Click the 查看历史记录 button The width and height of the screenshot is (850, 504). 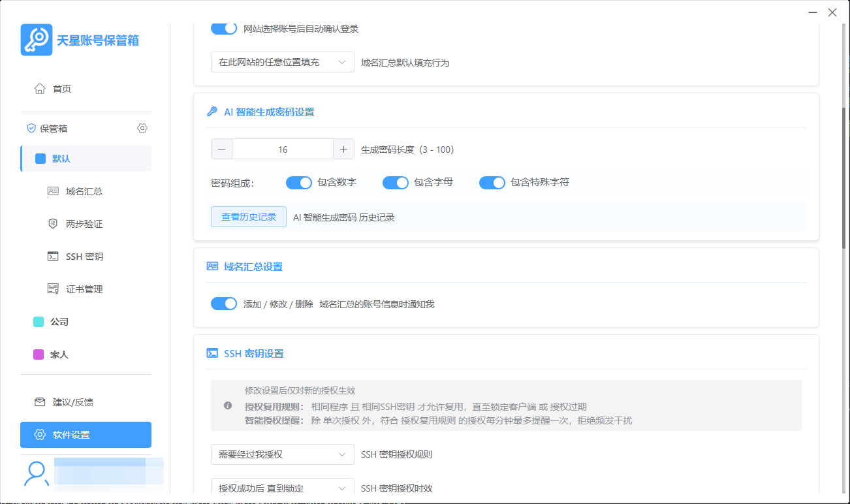[x=249, y=217]
